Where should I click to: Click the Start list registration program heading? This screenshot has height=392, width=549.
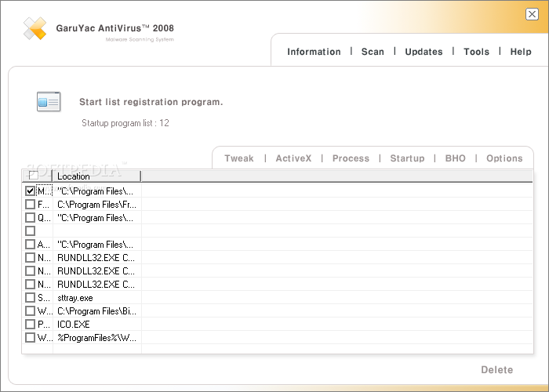coord(151,102)
